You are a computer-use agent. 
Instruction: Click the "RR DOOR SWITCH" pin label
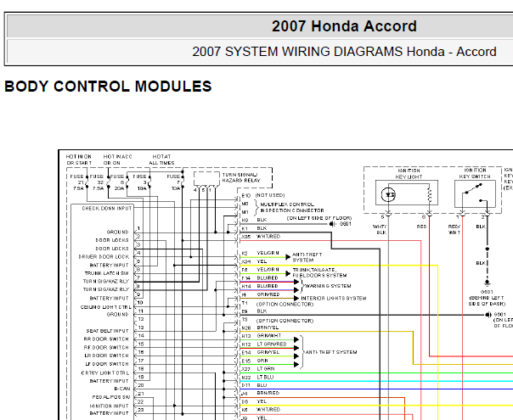point(106,339)
